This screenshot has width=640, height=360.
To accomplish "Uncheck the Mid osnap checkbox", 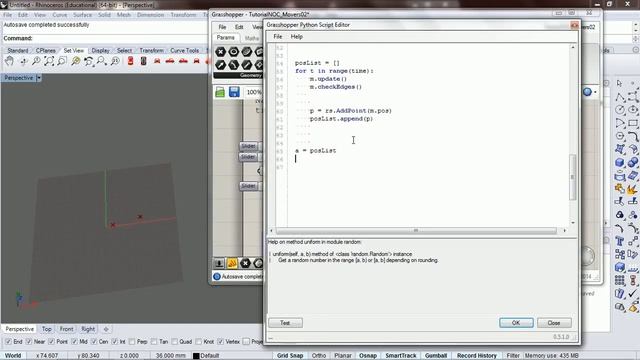I will click(74, 342).
